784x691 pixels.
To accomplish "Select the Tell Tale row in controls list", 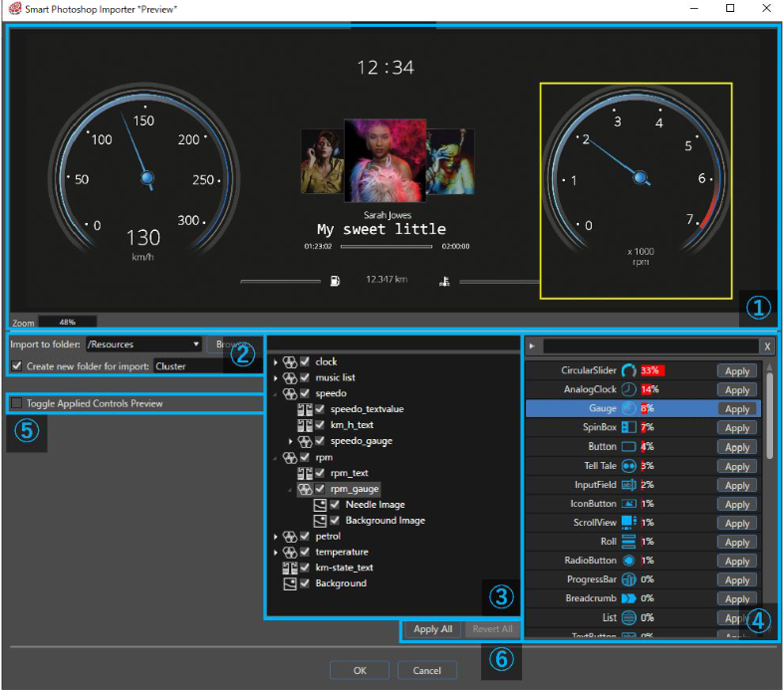I will pos(643,466).
